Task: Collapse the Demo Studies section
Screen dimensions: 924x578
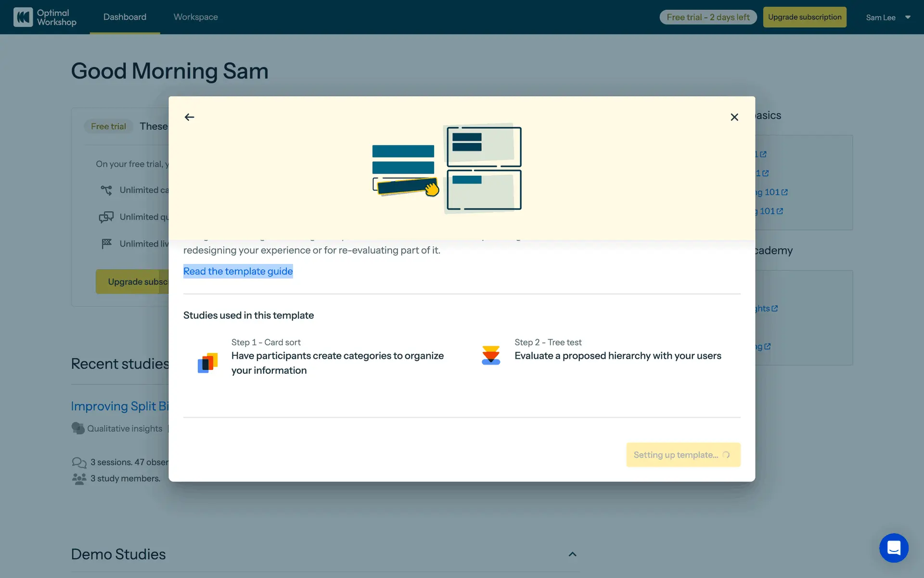Action: (x=572, y=554)
